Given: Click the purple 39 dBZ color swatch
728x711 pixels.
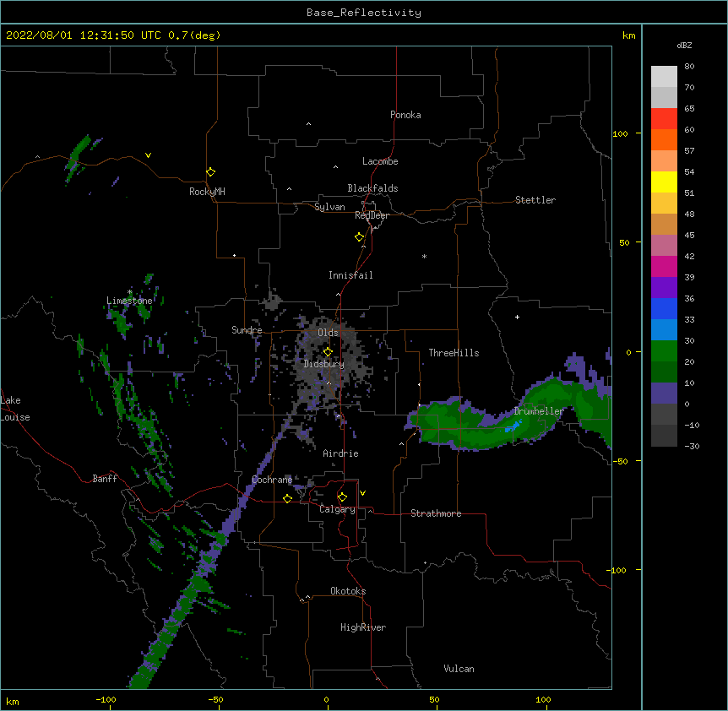Looking at the screenshot, I should [664, 287].
